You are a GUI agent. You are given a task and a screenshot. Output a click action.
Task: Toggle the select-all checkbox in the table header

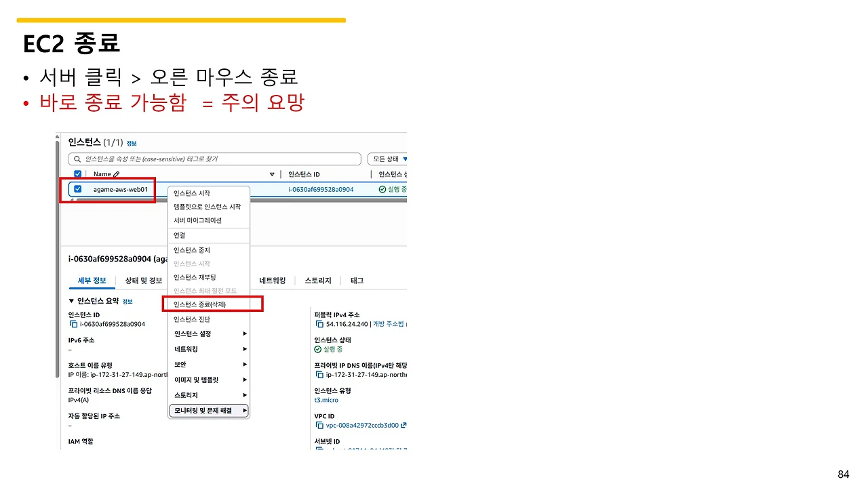pyautogui.click(x=77, y=174)
